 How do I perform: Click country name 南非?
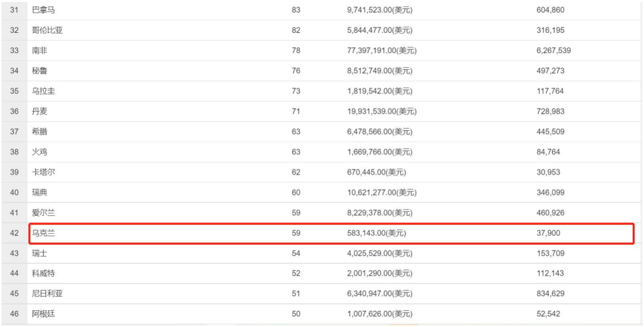coord(40,51)
